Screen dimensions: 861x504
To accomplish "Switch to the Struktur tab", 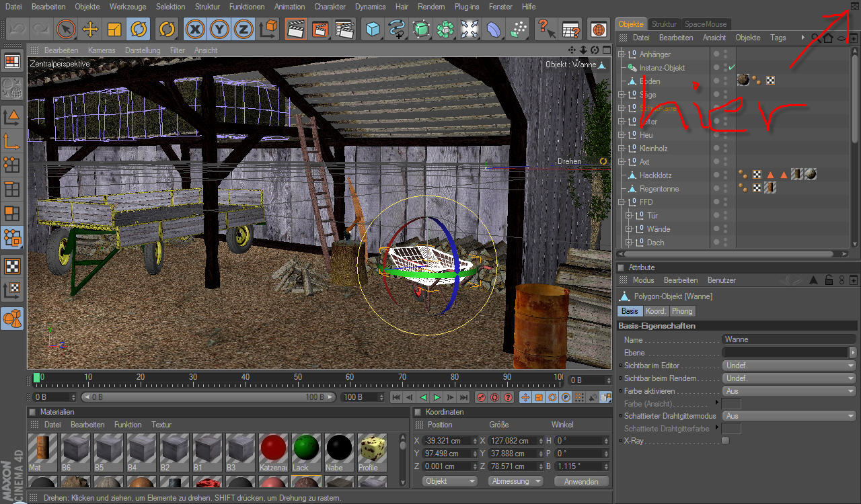I will [x=665, y=24].
